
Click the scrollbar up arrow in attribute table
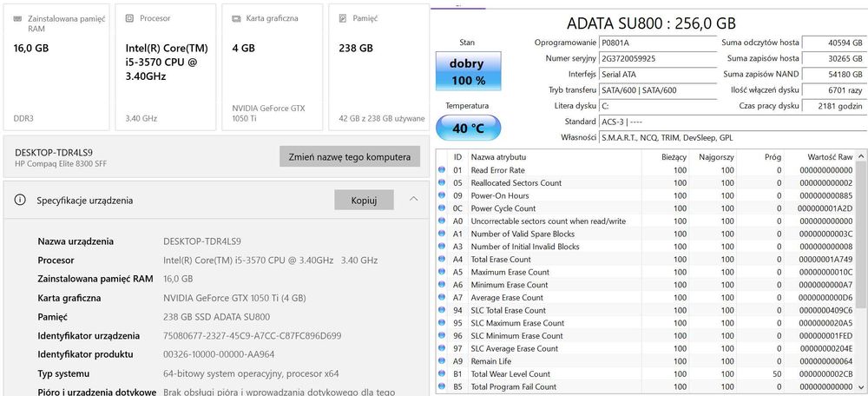[861, 155]
